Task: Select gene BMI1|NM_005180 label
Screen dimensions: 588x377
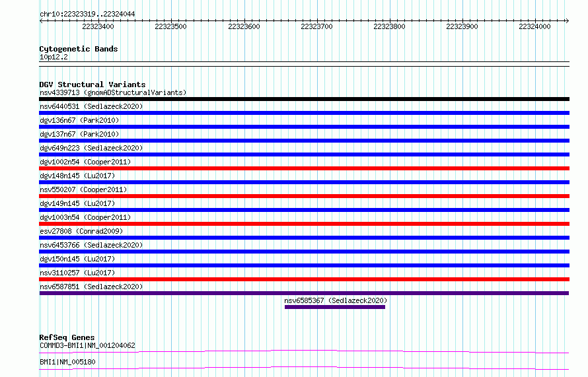Action: click(x=67, y=362)
